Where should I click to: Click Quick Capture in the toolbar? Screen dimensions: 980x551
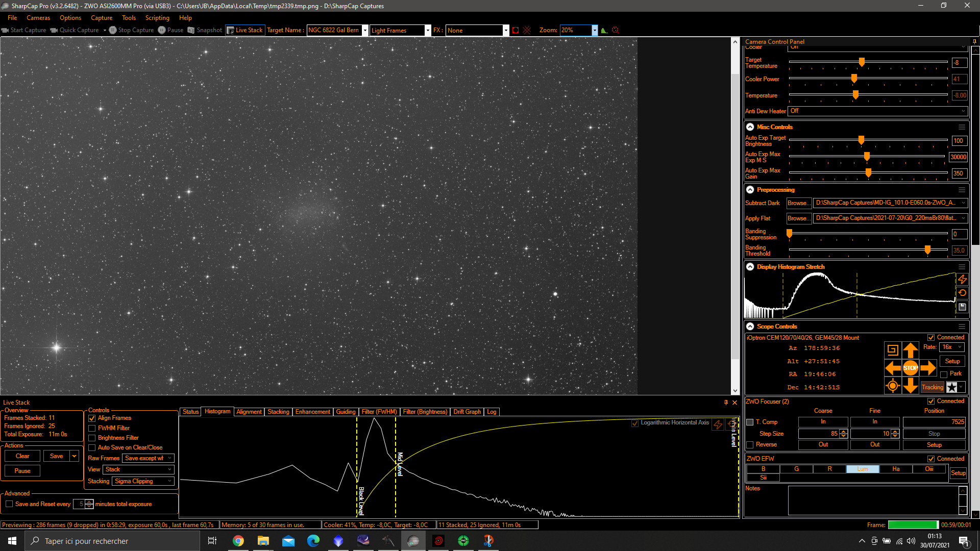coord(75,30)
